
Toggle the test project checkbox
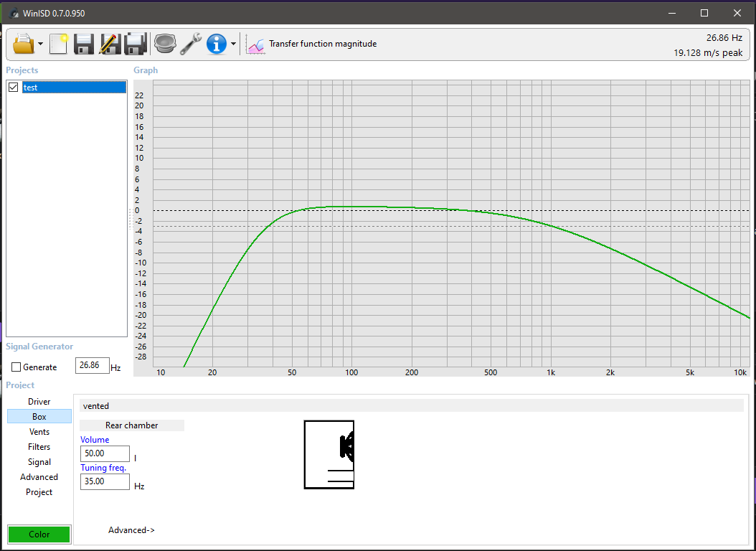(14, 88)
